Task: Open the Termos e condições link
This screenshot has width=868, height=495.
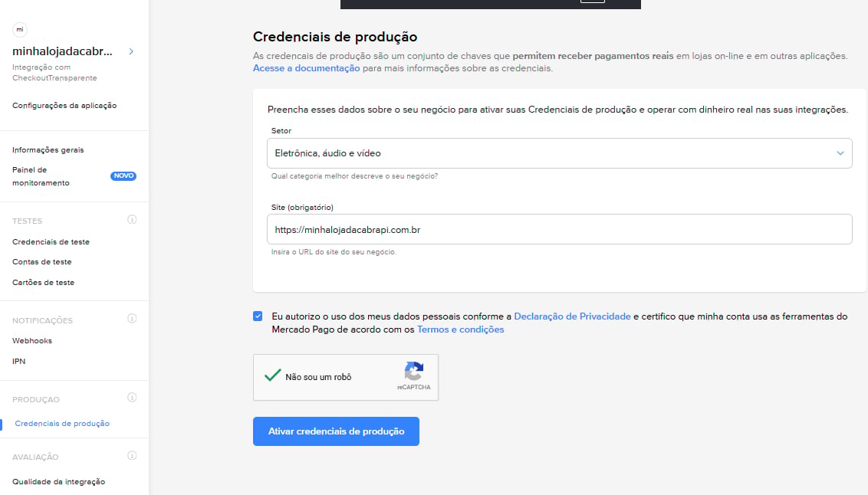Action: (x=460, y=329)
